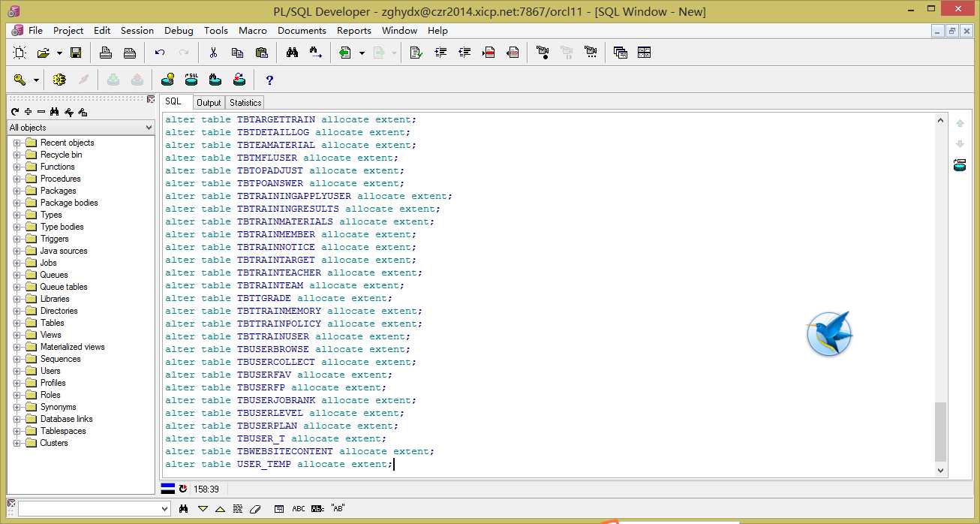Click the Uncomment selection icon
Image resolution: width=980 pixels, height=524 pixels.
point(513,53)
